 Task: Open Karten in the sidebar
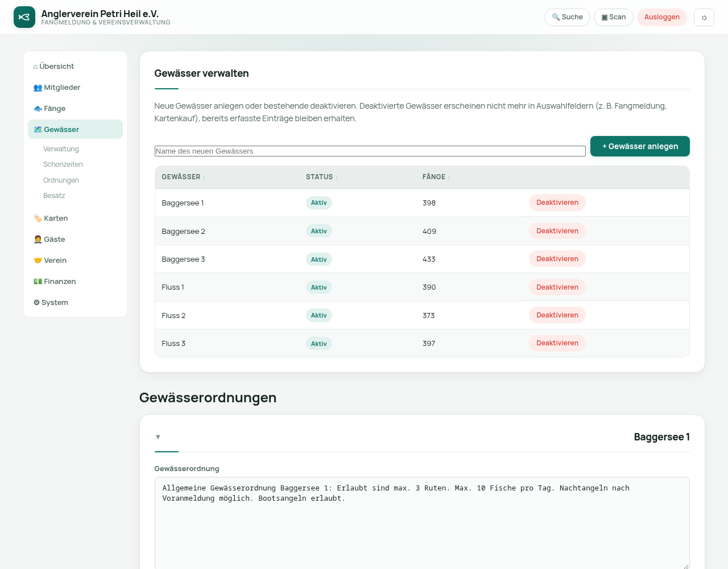75,218
